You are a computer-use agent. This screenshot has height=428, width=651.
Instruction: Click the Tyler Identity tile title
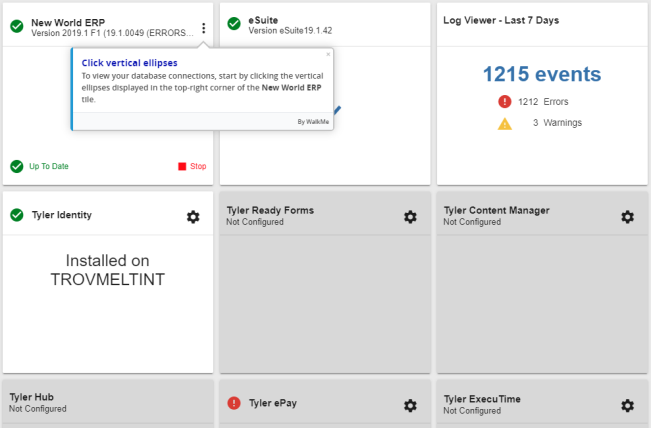tap(62, 215)
